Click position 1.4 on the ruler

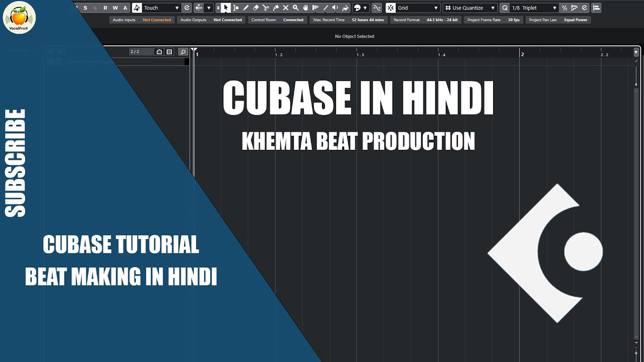pyautogui.click(x=441, y=54)
